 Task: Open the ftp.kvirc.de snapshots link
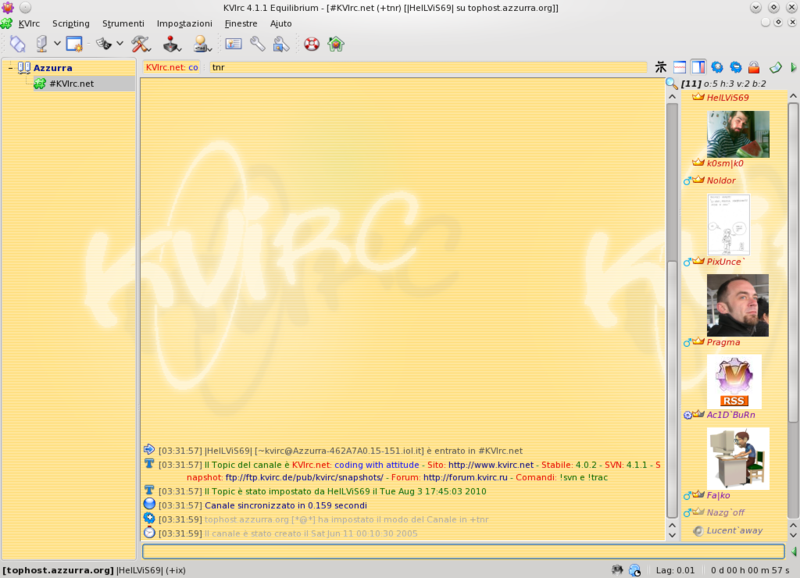pos(304,478)
